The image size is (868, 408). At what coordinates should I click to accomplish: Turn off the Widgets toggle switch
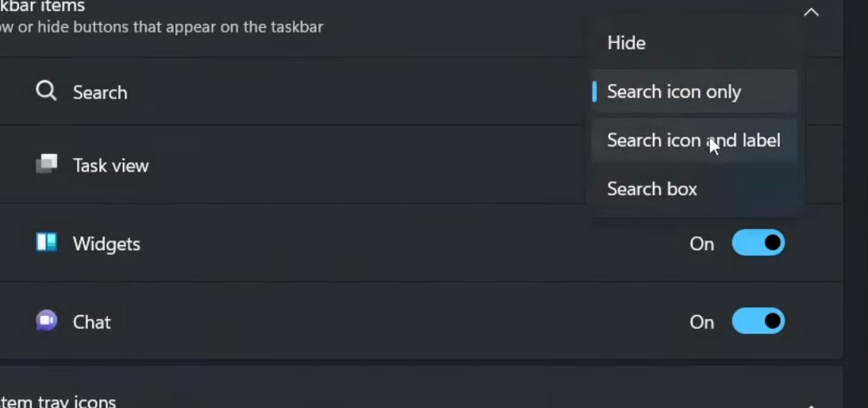(x=758, y=243)
